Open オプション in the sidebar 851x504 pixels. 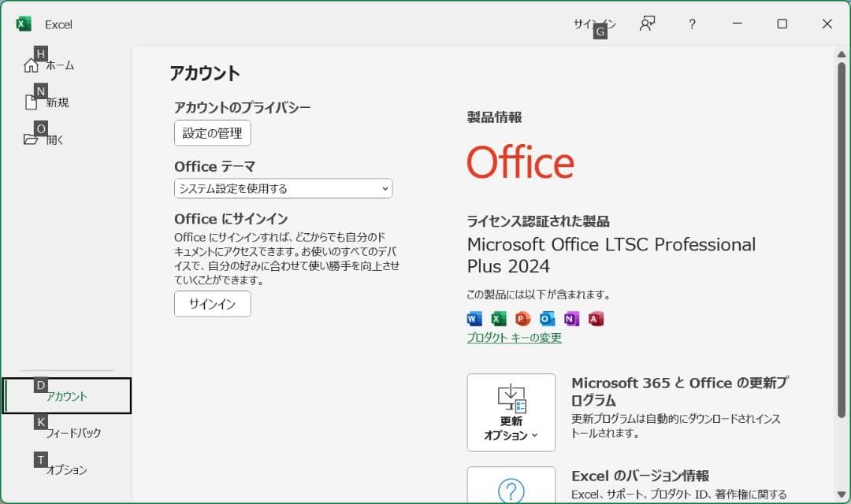coord(65,470)
